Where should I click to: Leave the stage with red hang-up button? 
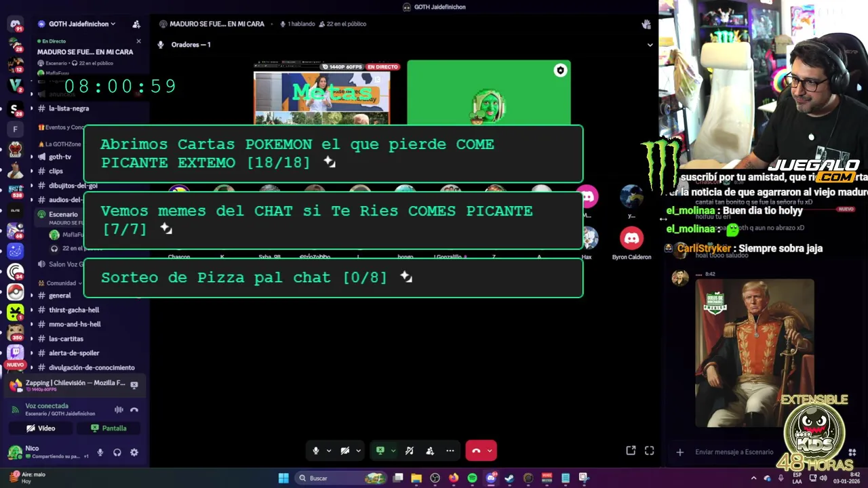click(x=476, y=451)
